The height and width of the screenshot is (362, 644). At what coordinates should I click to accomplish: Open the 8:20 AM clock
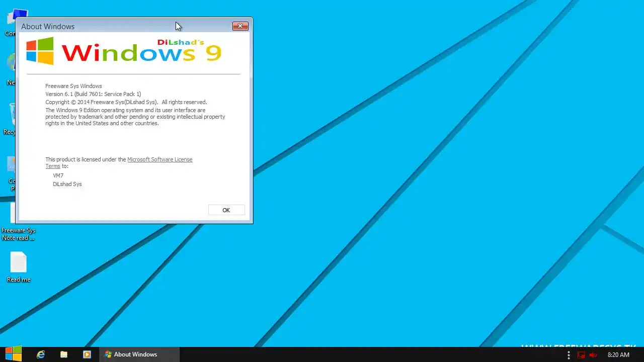pyautogui.click(x=618, y=355)
